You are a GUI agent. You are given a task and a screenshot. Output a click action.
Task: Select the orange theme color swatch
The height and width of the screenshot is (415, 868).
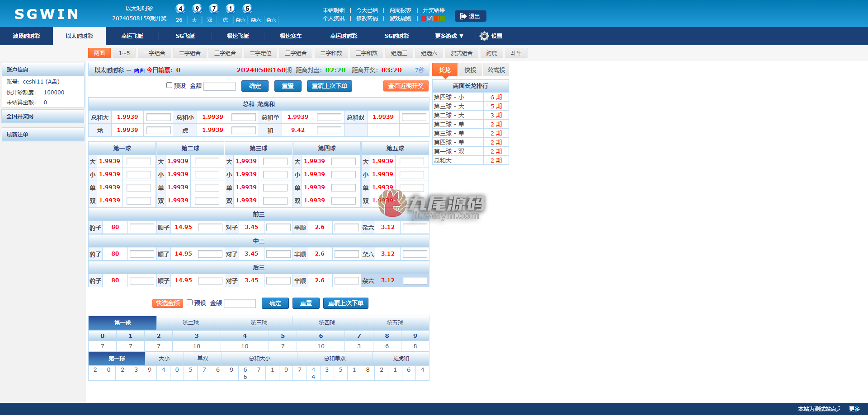(436, 19)
